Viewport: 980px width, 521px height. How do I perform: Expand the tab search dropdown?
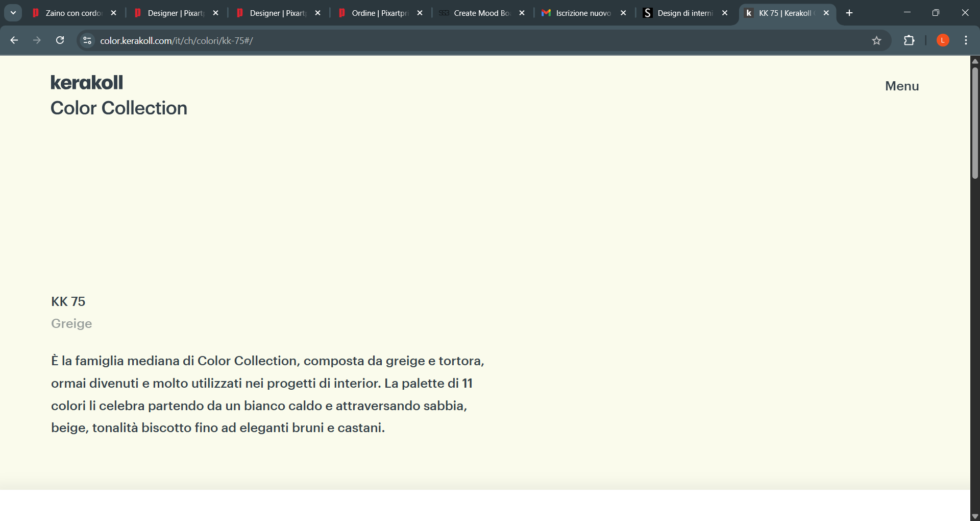[13, 13]
